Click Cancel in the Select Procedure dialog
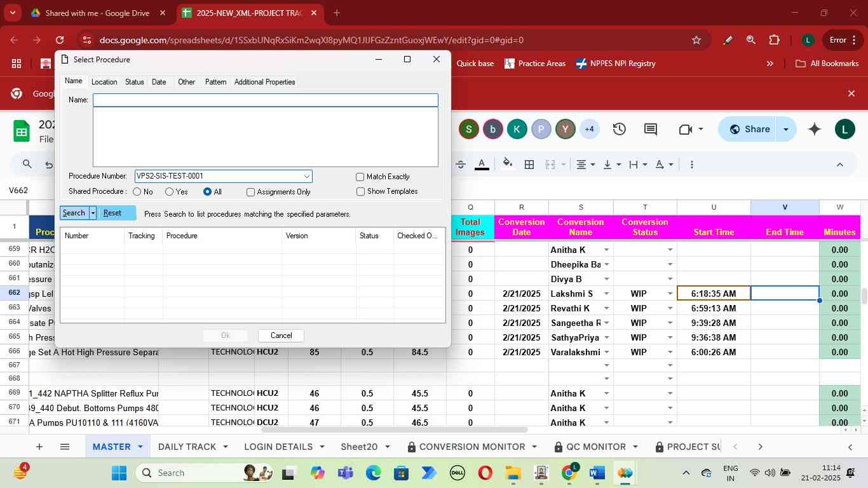 click(x=281, y=335)
